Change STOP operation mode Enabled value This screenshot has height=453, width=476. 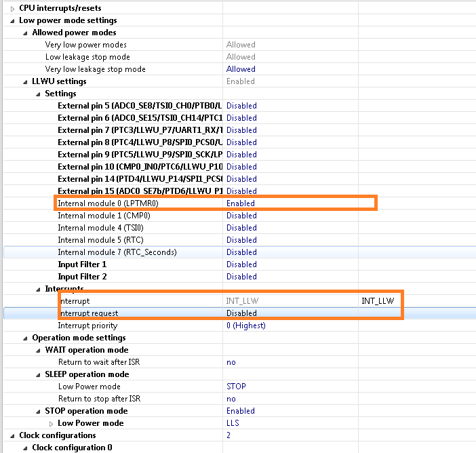click(x=241, y=411)
